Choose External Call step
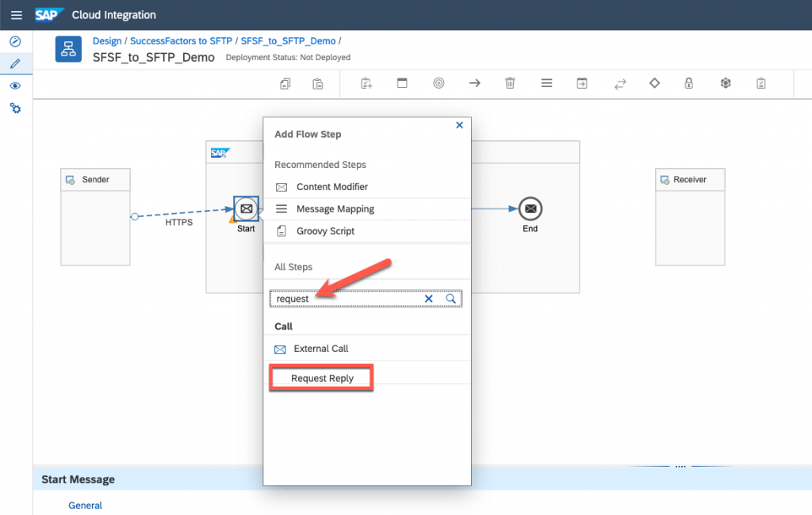Viewport: 812px width, 515px height. click(x=366, y=349)
